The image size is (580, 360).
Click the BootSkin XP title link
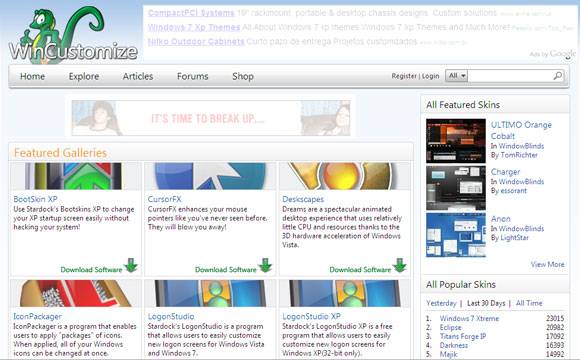pyautogui.click(x=36, y=199)
